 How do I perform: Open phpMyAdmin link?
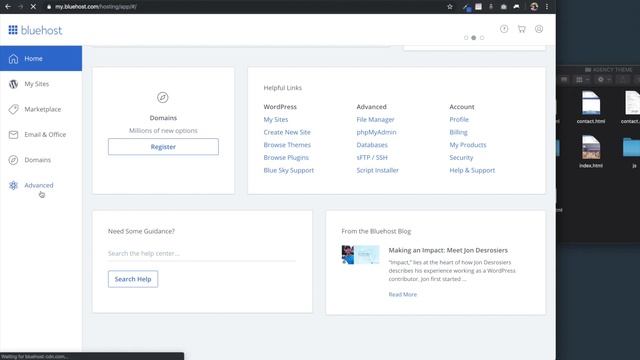376,132
